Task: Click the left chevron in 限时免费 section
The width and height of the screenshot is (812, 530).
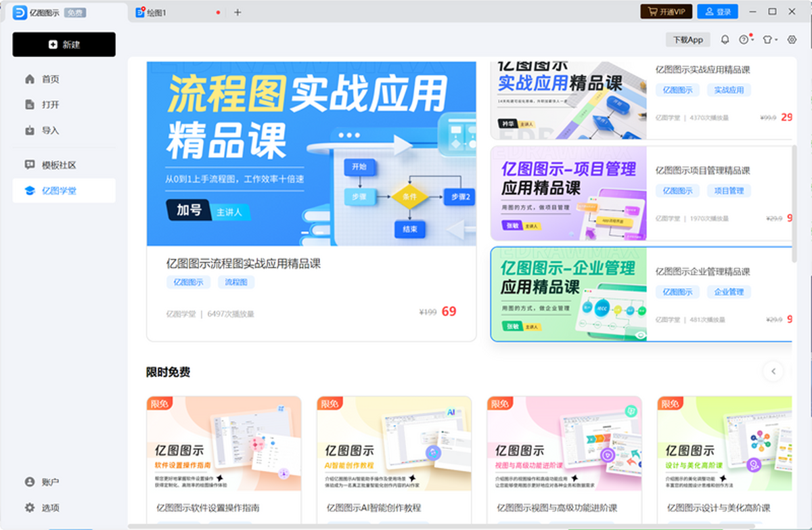Action: point(773,372)
